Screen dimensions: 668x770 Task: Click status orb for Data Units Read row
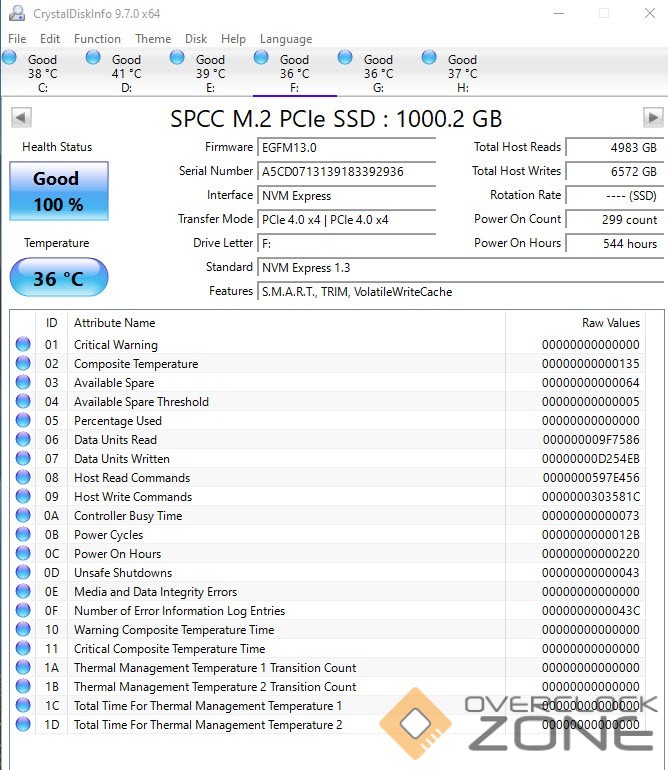(23, 439)
